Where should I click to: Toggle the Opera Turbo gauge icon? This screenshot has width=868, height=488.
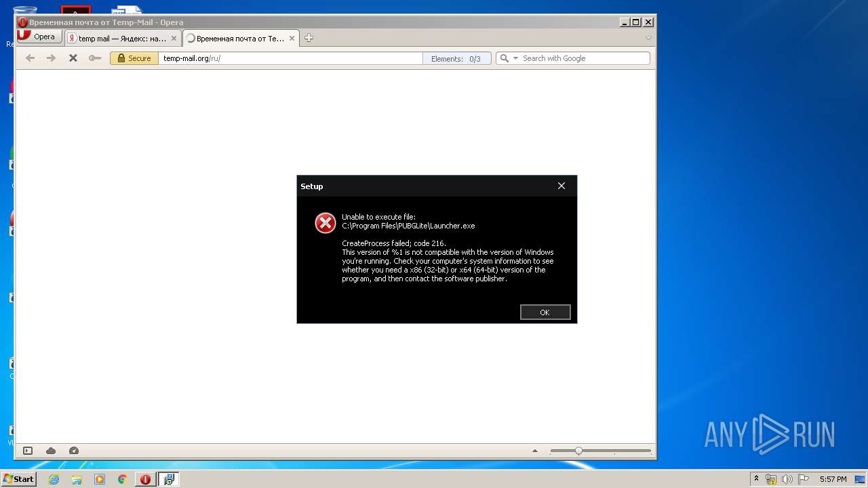74,451
